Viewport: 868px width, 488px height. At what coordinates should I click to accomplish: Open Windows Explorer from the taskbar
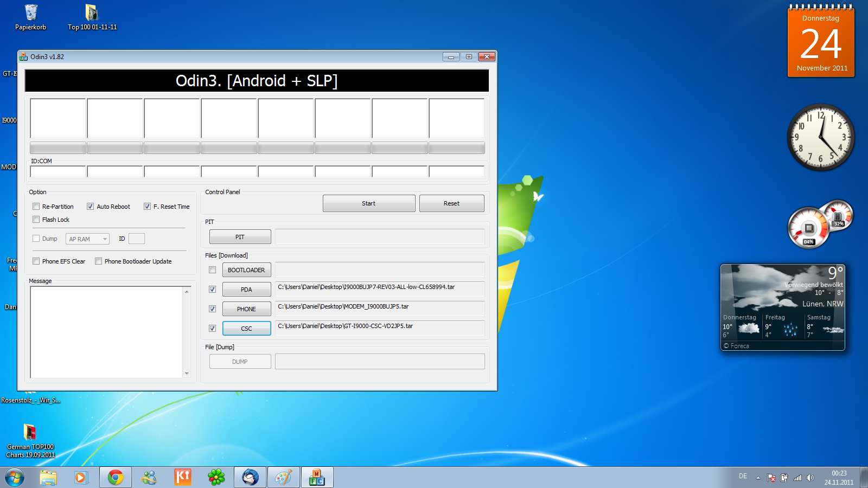48,478
